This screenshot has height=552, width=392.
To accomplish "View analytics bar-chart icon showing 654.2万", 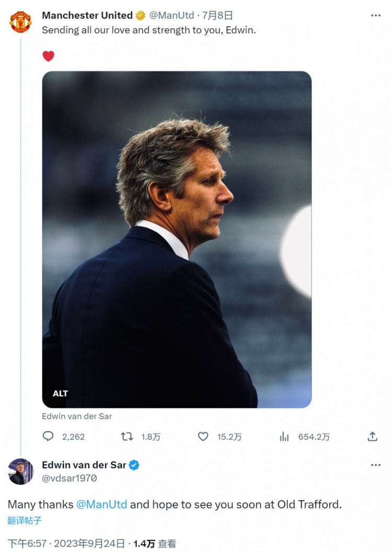I will tap(284, 437).
